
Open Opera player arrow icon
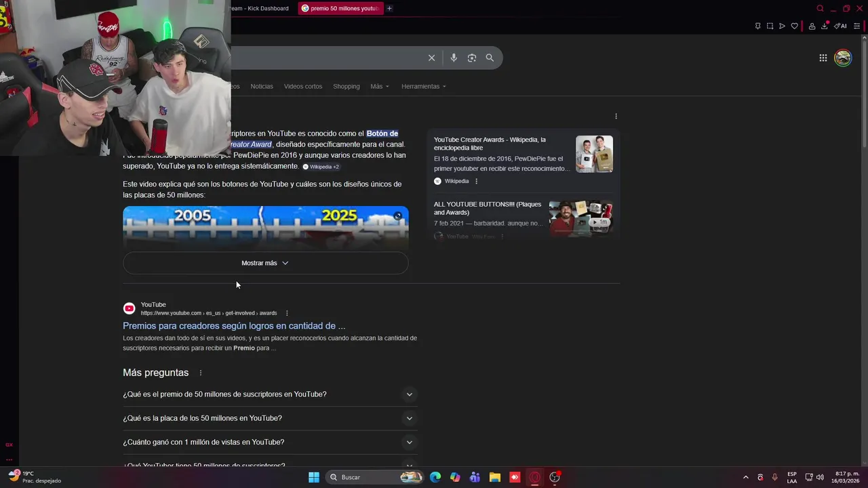[x=782, y=26]
